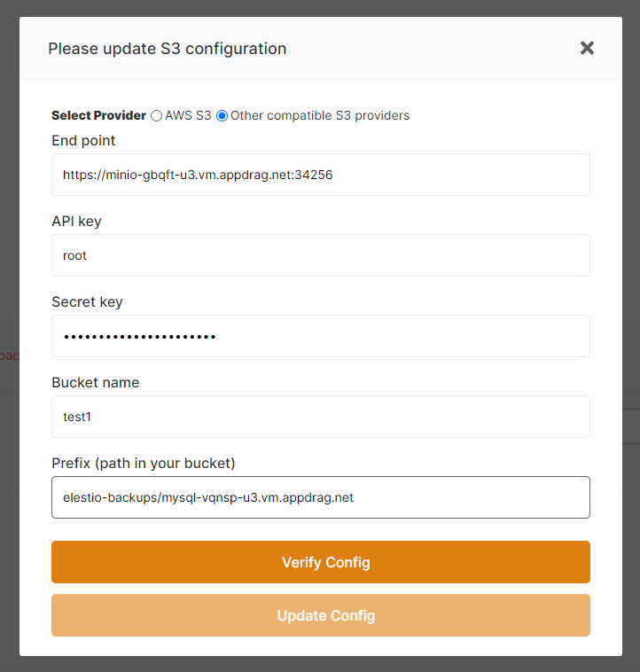Click the 'Select Provider' bold label

98,115
